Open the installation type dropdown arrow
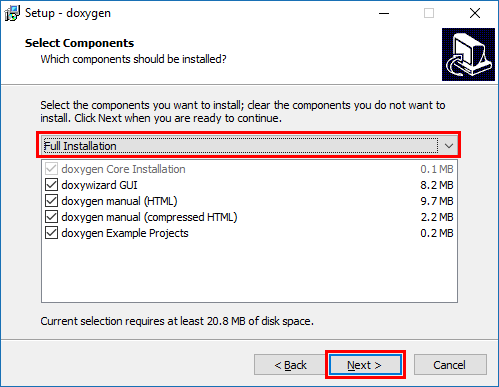The width and height of the screenshot is (499, 387). tap(449, 146)
